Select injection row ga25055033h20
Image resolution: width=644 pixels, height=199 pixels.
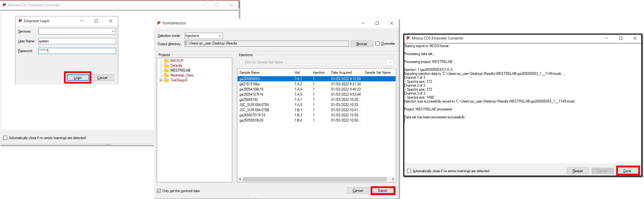click(x=316, y=120)
